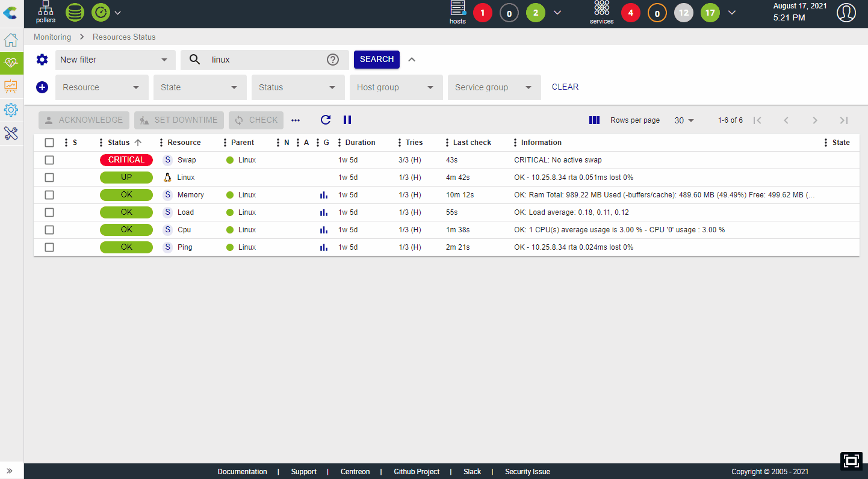The image size is (868, 479).
Task: Open the Reporting chart sidebar icon
Action: point(11,87)
